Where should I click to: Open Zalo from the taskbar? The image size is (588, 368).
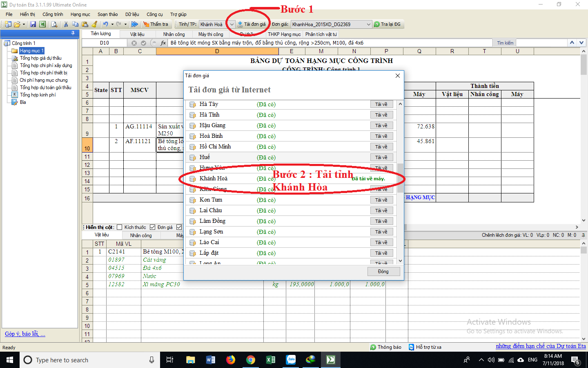point(291,360)
